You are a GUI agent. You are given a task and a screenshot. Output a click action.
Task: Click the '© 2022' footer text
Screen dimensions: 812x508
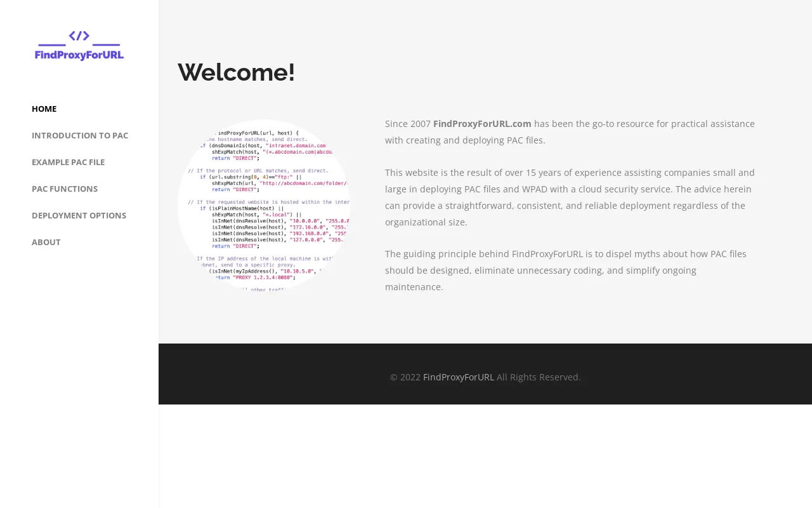pyautogui.click(x=405, y=377)
